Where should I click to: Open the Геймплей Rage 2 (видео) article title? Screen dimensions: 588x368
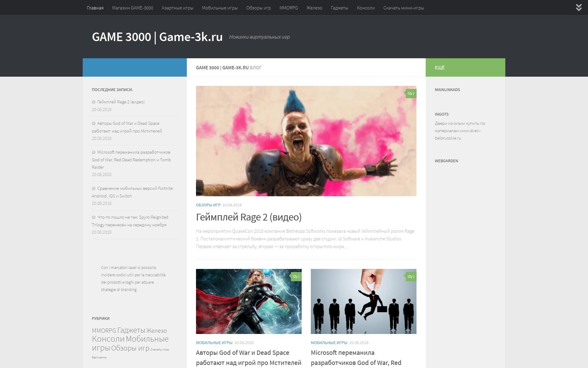[x=249, y=217]
